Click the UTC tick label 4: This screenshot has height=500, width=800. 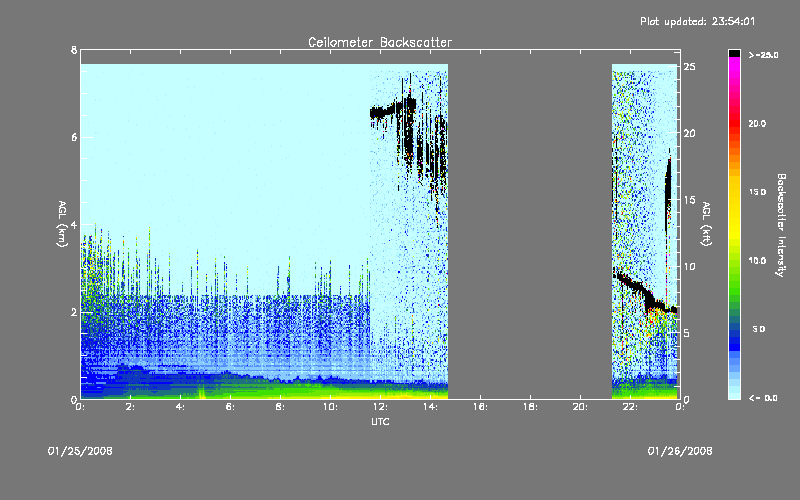(x=180, y=407)
